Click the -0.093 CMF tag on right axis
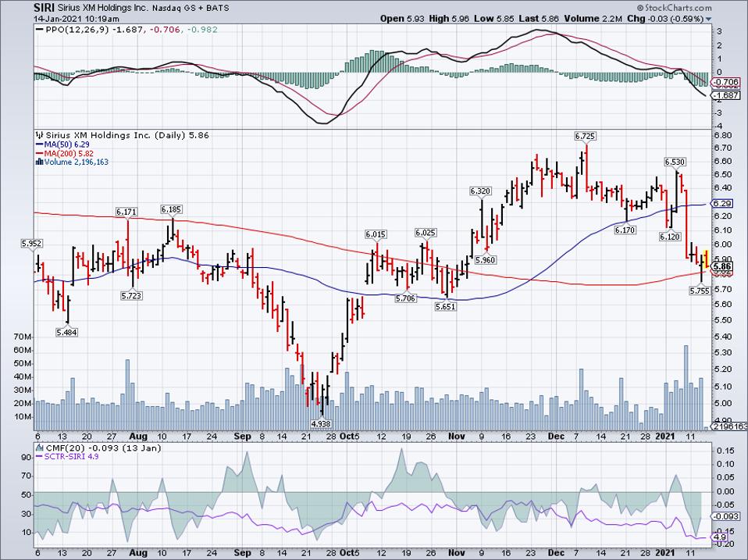748x560 pixels. coord(725,516)
